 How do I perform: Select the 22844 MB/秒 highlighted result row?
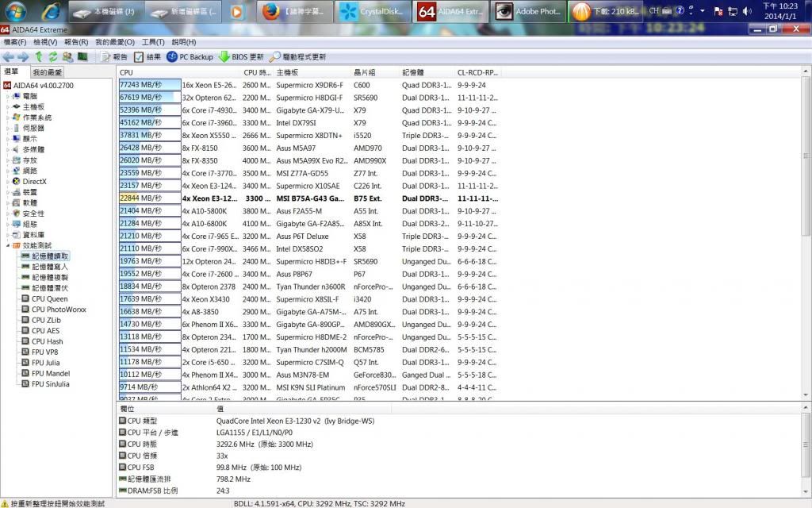[310, 198]
